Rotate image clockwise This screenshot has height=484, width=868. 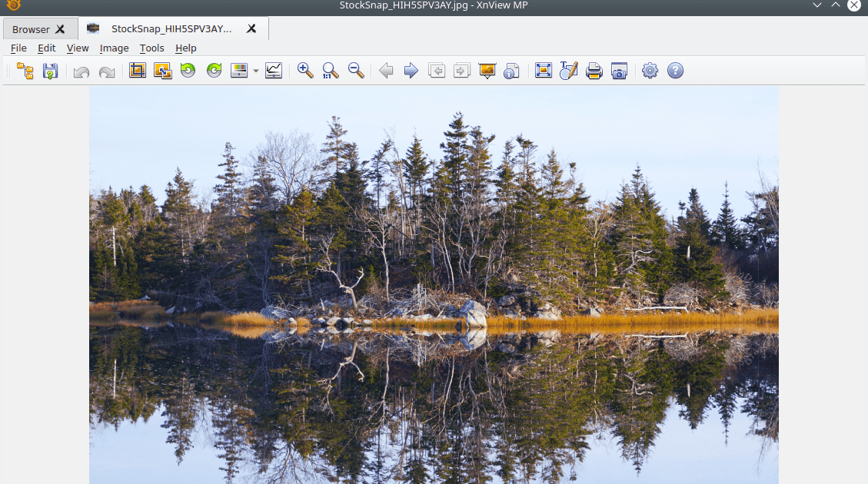(x=214, y=70)
